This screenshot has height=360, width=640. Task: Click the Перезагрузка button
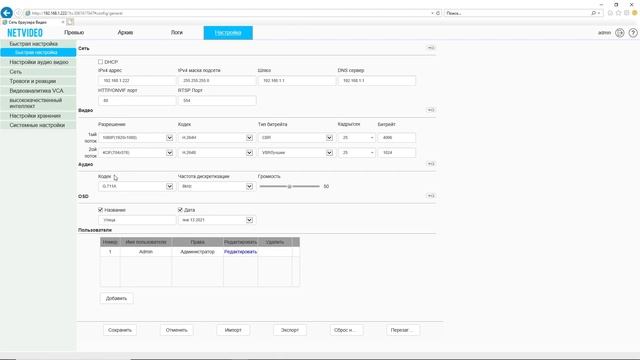[x=403, y=330]
